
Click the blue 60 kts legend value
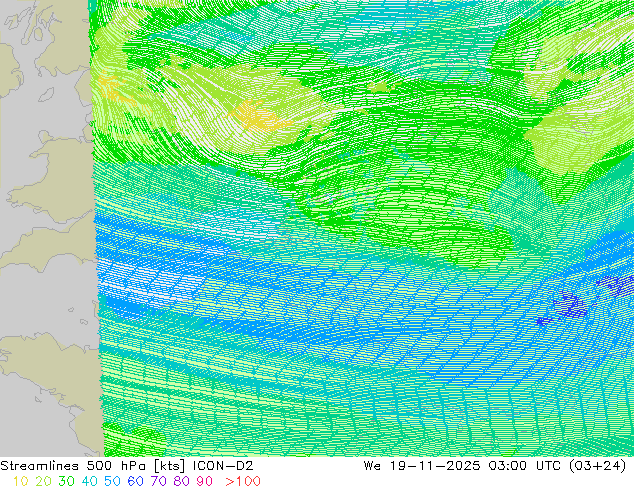coord(135,481)
